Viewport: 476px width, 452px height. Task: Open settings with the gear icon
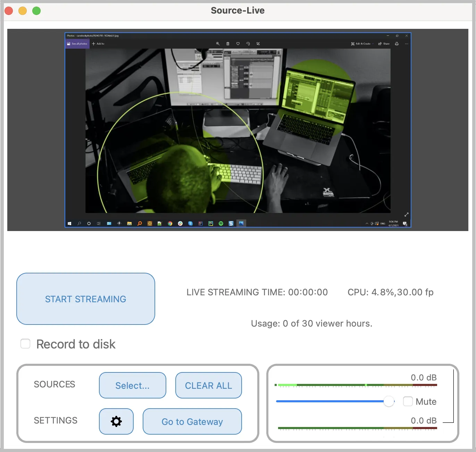(116, 421)
